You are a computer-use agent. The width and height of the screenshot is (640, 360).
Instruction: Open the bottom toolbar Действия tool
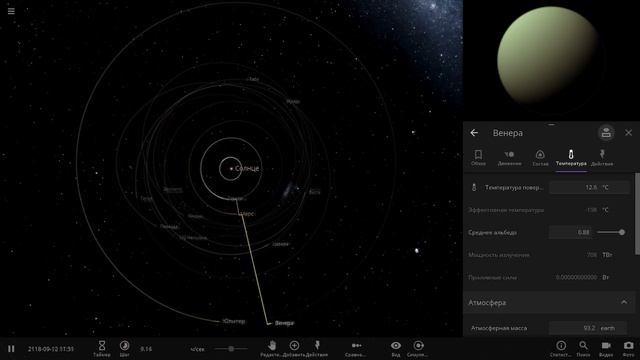[317, 349]
